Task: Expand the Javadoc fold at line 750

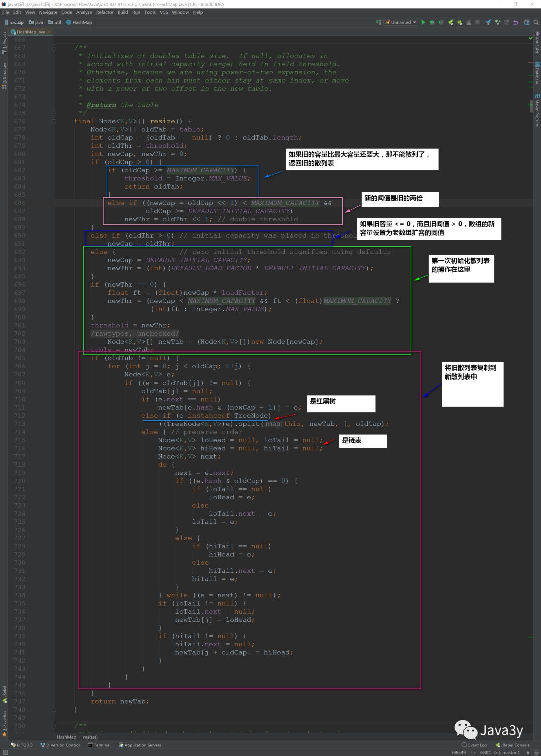Action: 54,725
